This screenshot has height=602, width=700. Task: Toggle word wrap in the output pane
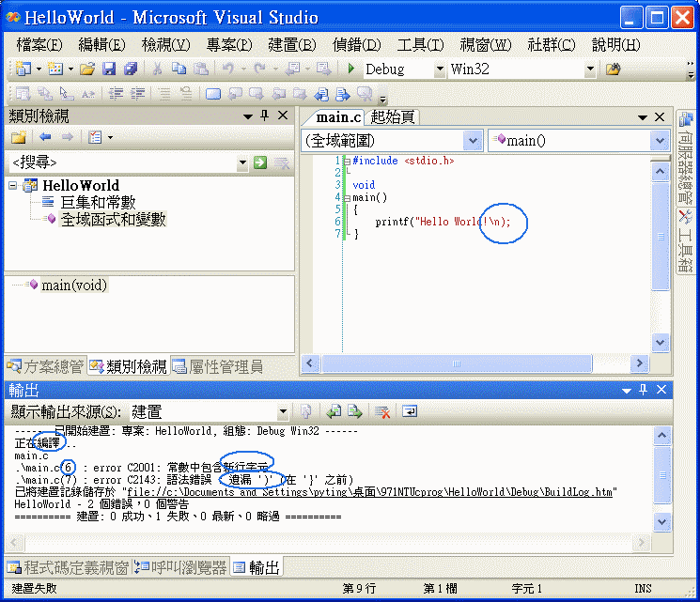(x=410, y=411)
